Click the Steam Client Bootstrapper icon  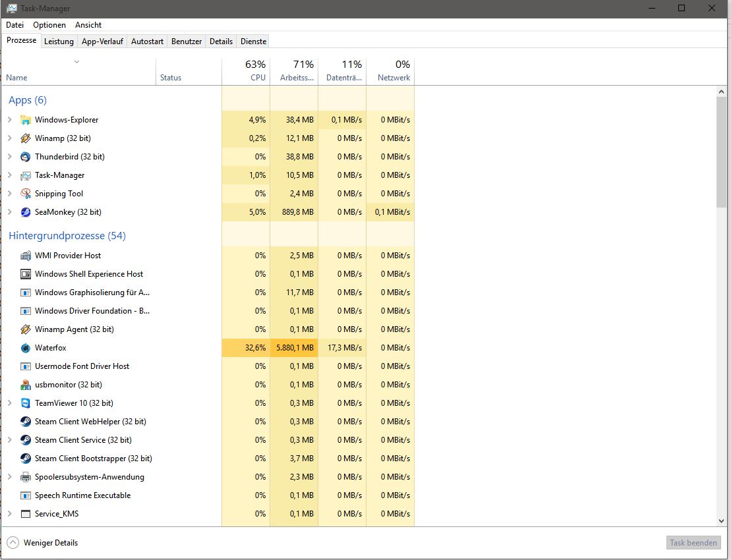(x=26, y=459)
